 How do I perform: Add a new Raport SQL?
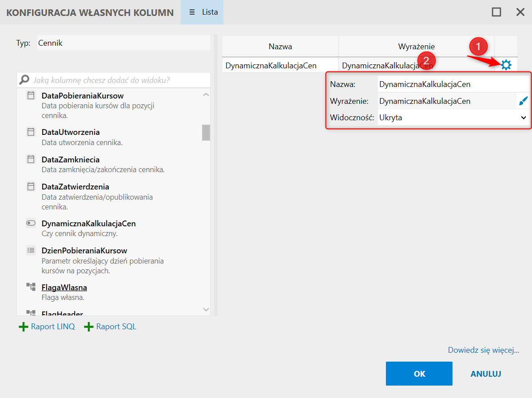111,327
